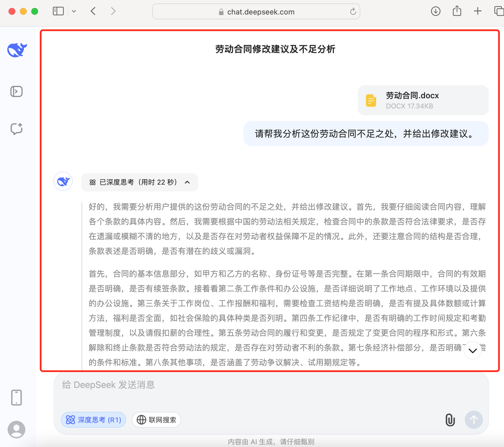This screenshot has width=504, height=447.
Task: Reload the chat.deepseek.com page
Action: click(x=353, y=11)
